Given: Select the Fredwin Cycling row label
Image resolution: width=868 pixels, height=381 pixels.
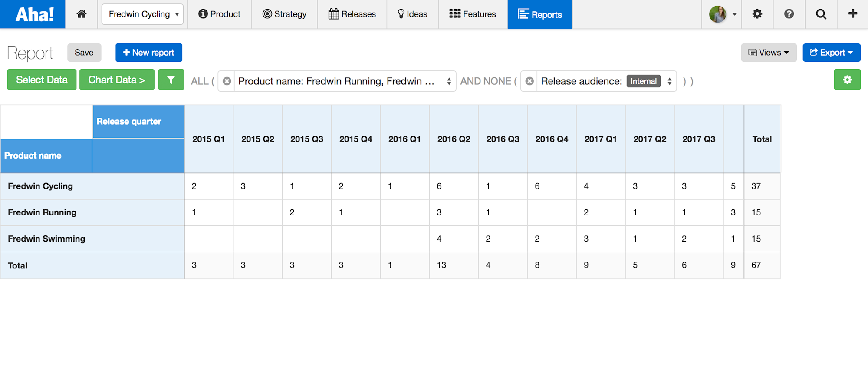Looking at the screenshot, I should click(40, 186).
